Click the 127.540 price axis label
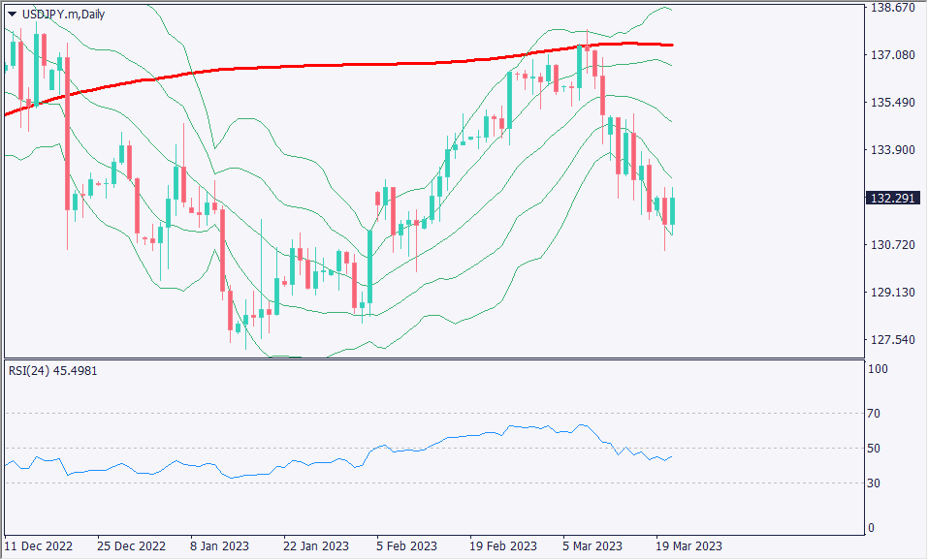The height and width of the screenshot is (560, 928). [892, 340]
